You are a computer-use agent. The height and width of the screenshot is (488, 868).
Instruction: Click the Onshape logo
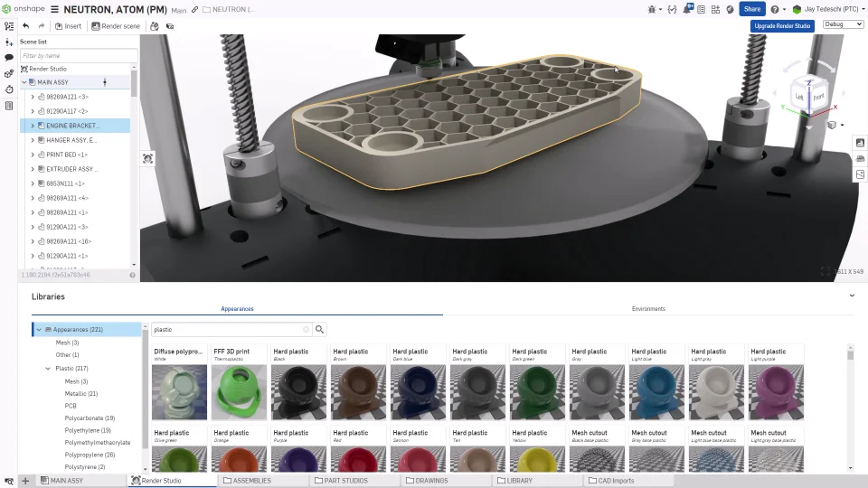pyautogui.click(x=24, y=9)
